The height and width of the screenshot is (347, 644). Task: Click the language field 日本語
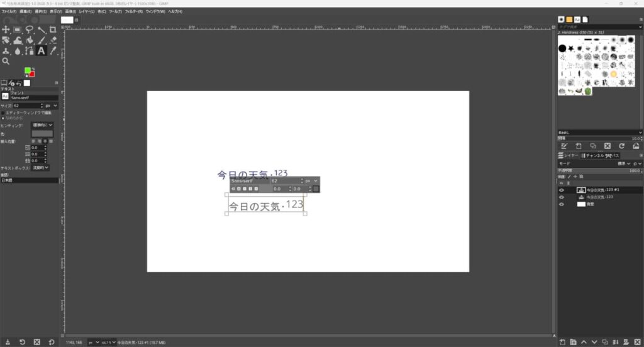30,180
